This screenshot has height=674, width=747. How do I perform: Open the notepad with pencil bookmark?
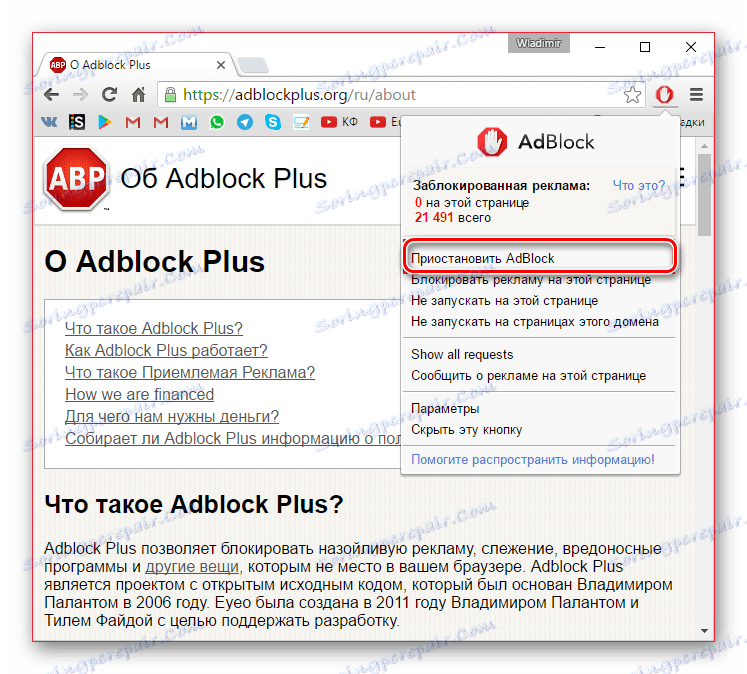point(301,122)
